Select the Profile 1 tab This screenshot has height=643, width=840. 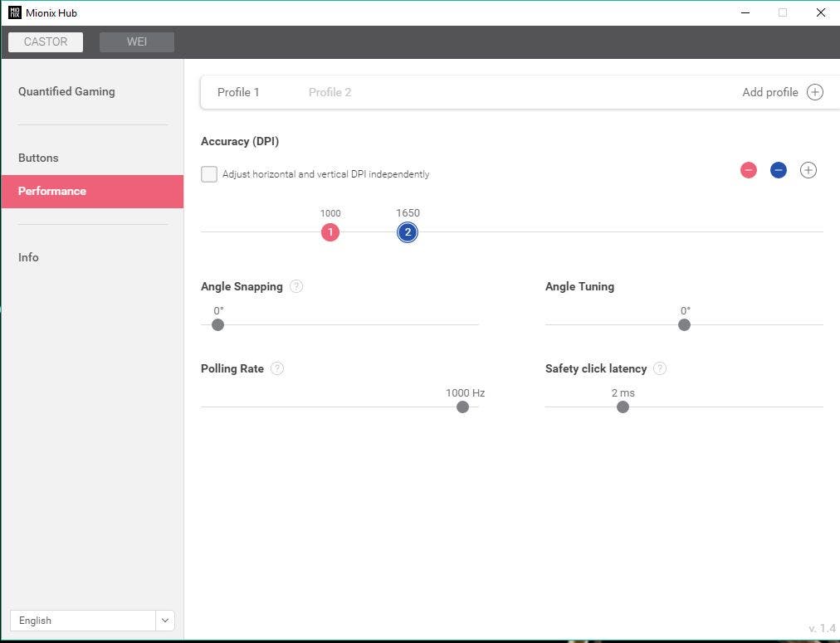pos(238,92)
